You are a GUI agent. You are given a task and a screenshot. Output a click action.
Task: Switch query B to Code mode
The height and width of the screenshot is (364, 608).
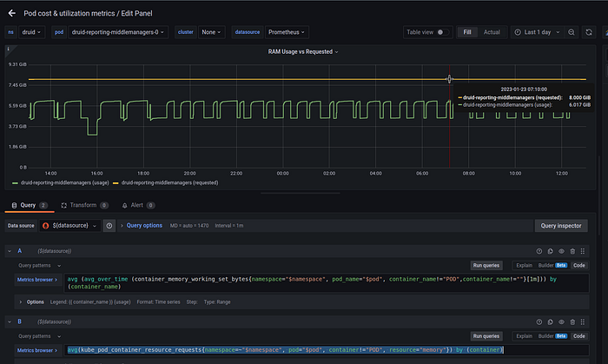point(579,336)
